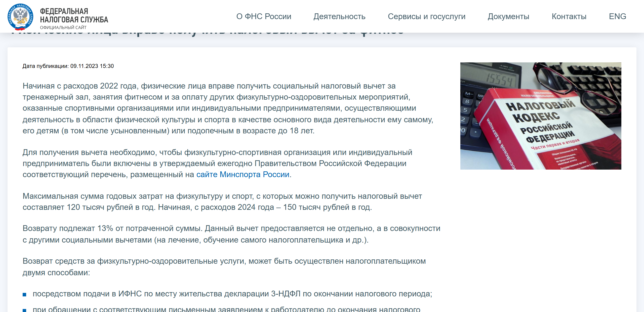Click the paragraph starting Для получения вычета

pos(217,163)
